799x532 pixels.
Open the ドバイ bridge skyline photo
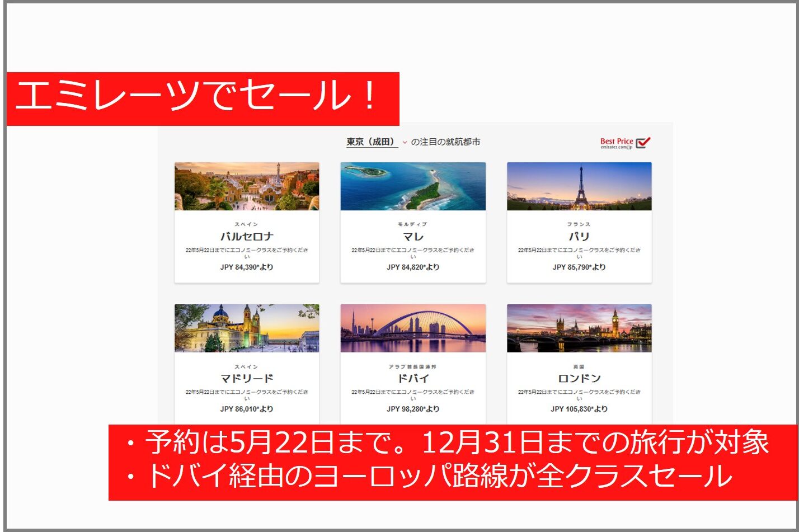[413, 328]
